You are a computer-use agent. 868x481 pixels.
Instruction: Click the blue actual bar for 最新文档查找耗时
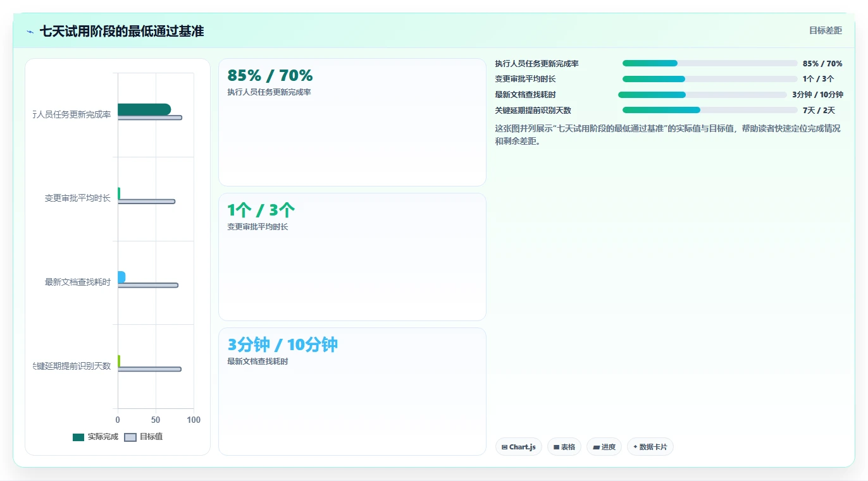(121, 277)
